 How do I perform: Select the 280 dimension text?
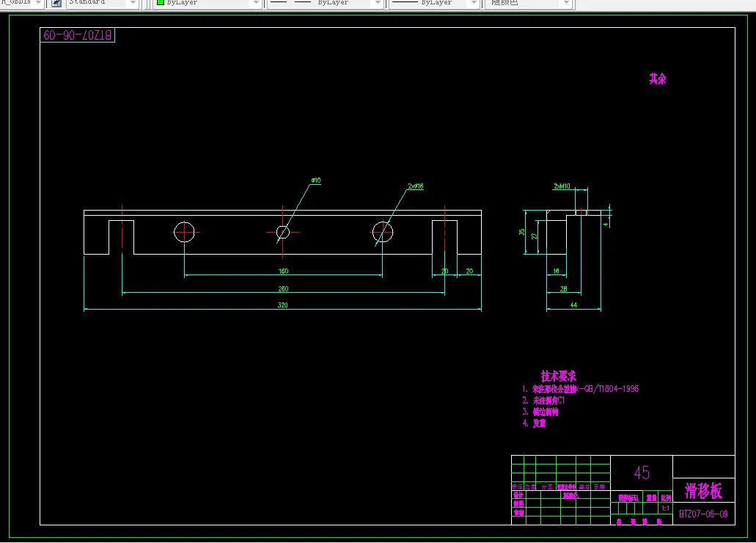[x=284, y=288]
